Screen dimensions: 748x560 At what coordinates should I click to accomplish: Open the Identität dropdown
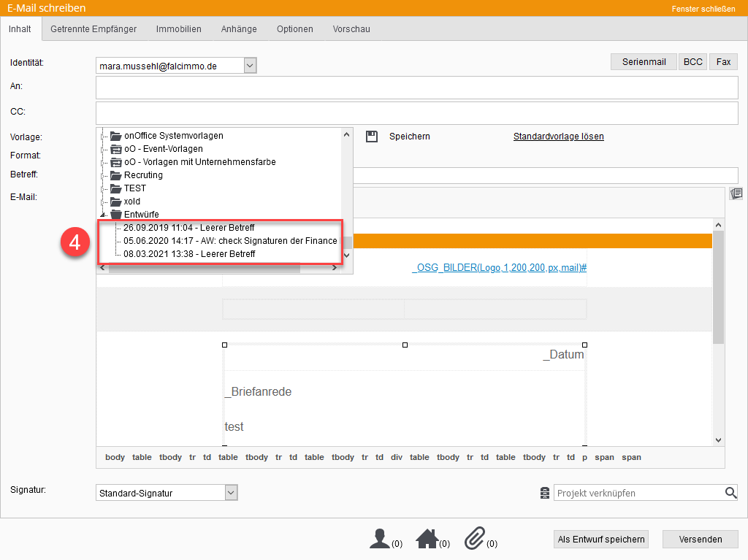[x=250, y=66]
